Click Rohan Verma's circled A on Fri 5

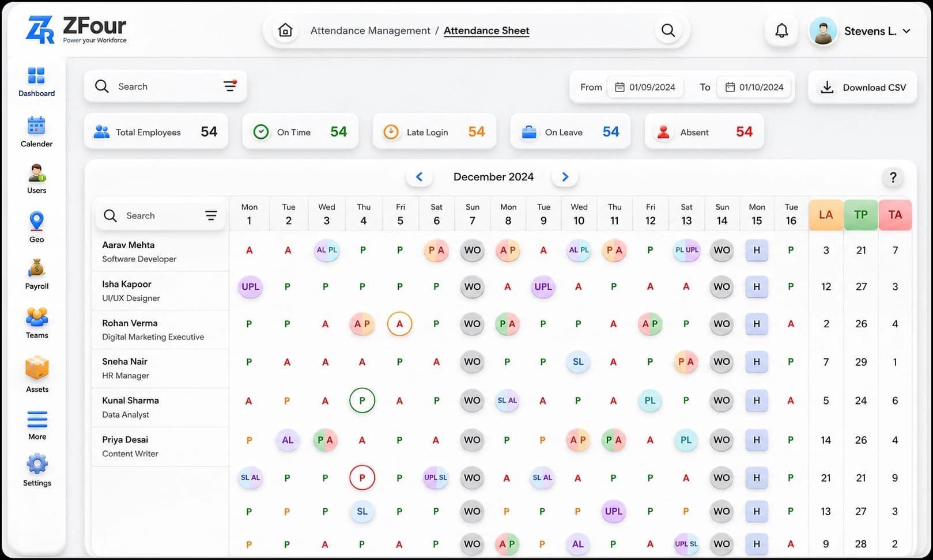399,324
